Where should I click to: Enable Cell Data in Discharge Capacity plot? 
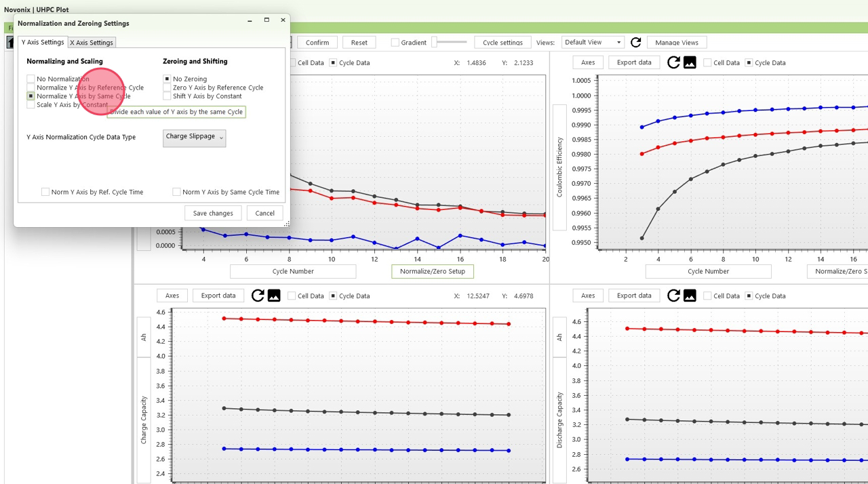(707, 296)
